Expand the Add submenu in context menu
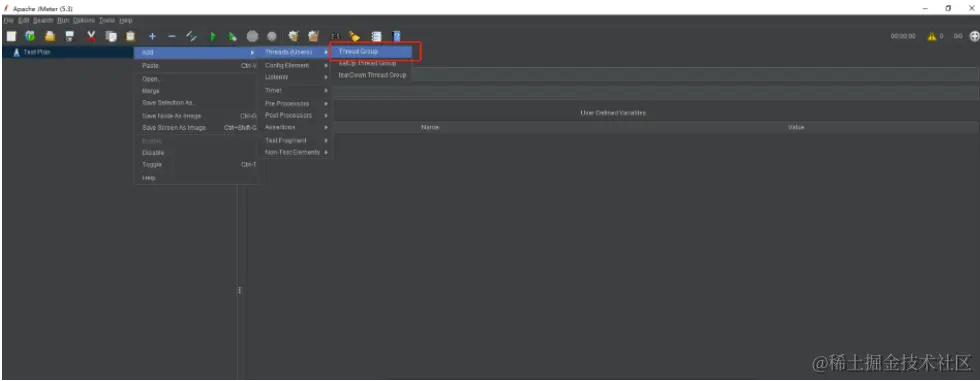Viewport: 980px width, 381px height. (x=196, y=52)
